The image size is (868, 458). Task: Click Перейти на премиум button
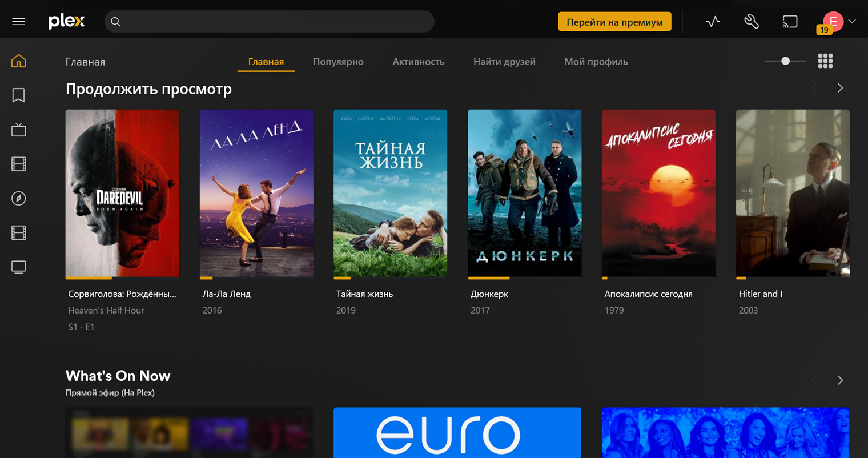pyautogui.click(x=614, y=22)
